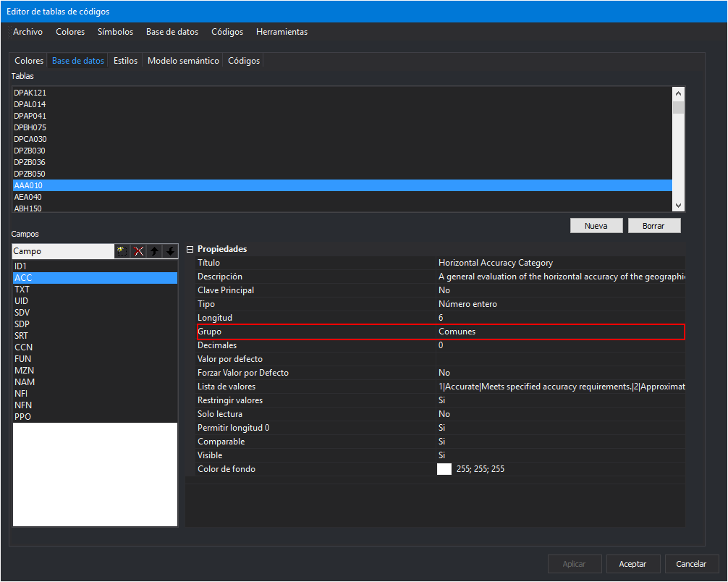This screenshot has height=582, width=728.
Task: Open the Herramientas menu
Action: pyautogui.click(x=282, y=32)
